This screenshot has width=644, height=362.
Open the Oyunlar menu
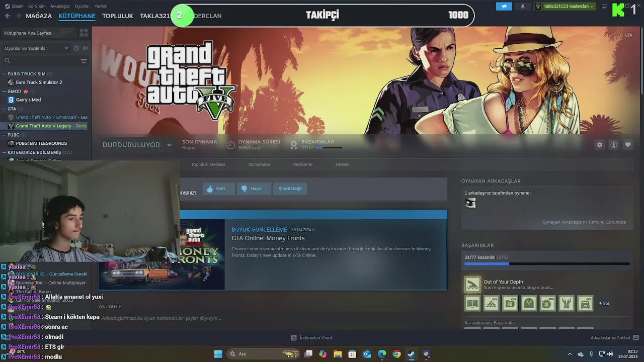point(82,6)
